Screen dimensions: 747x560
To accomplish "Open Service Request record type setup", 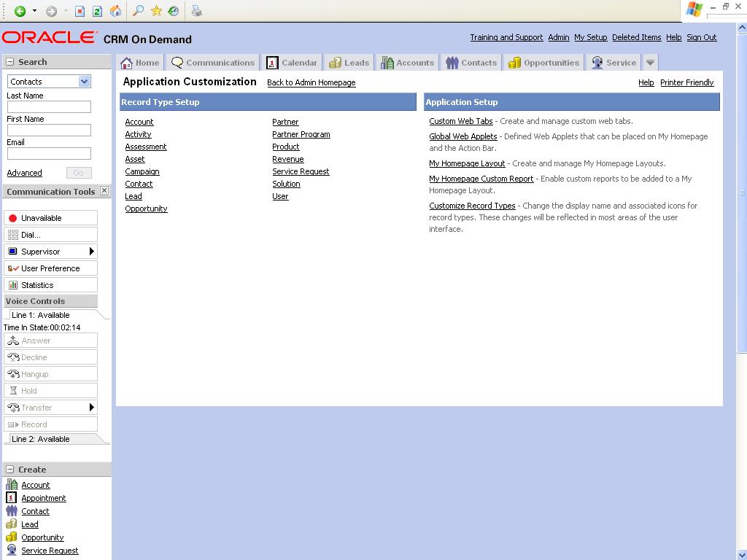I will [301, 171].
